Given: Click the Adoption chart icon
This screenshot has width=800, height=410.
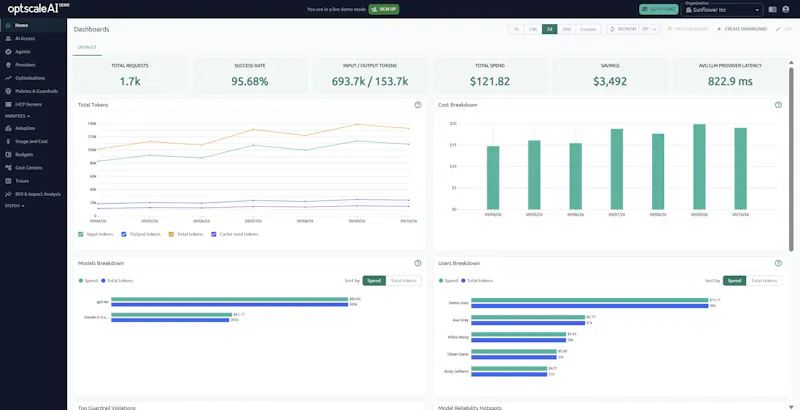Looking at the screenshot, I should click(x=8, y=128).
